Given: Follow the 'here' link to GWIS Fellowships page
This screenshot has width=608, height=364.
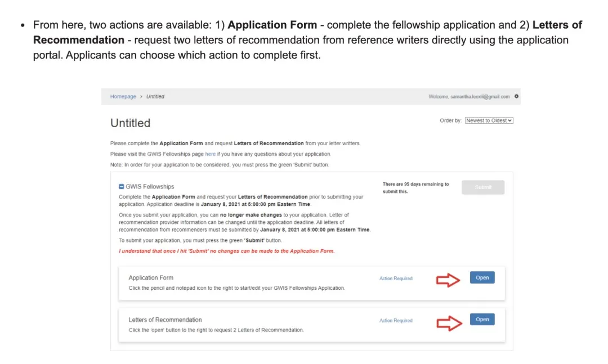Looking at the screenshot, I should [210, 154].
